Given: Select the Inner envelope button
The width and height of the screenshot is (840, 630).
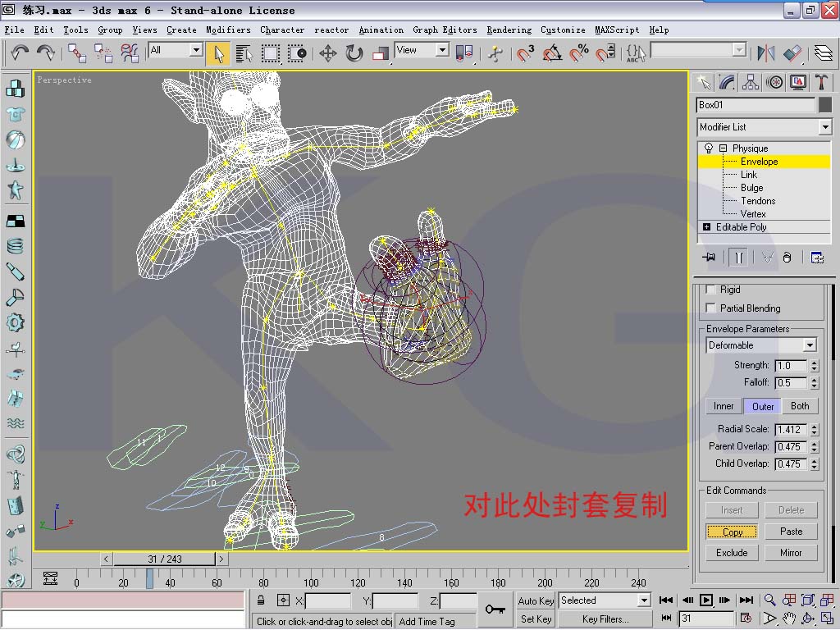Looking at the screenshot, I should coord(724,406).
